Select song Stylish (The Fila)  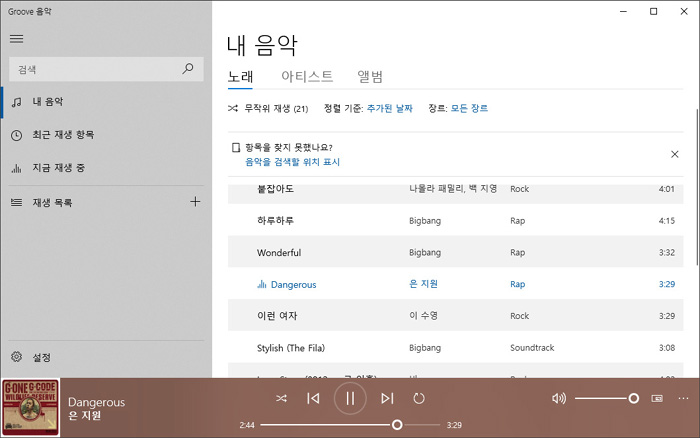point(455,347)
